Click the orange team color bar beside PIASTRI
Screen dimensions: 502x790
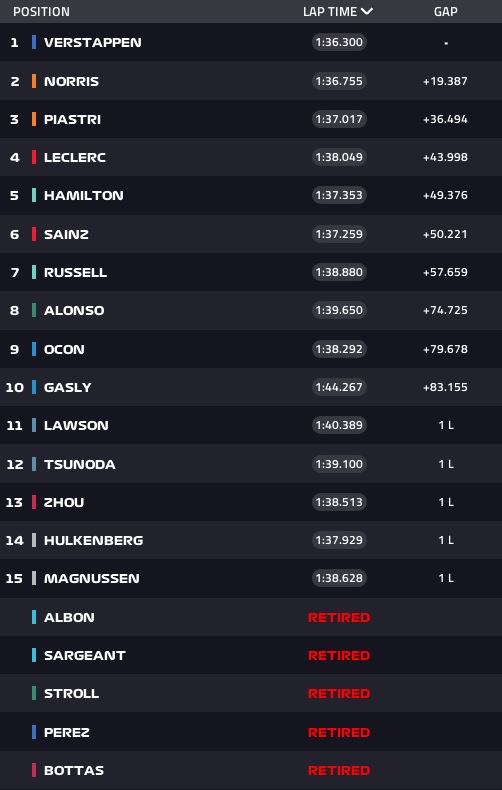[34, 119]
